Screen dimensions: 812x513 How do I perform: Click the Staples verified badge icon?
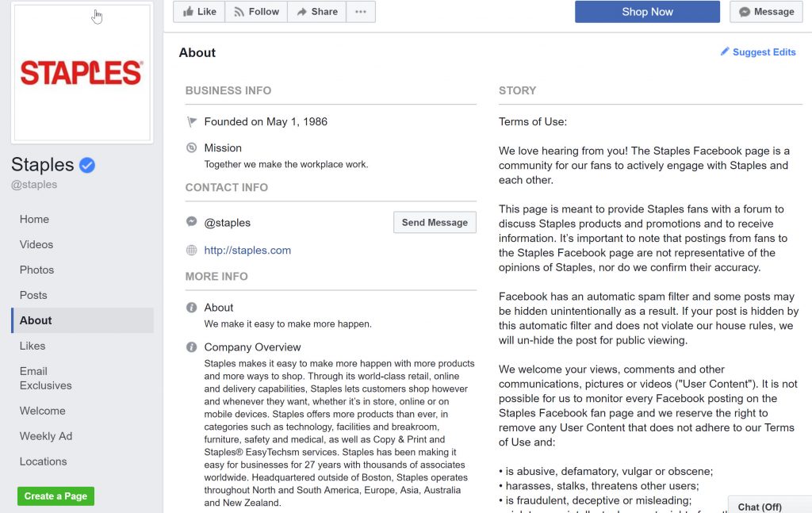coord(87,165)
